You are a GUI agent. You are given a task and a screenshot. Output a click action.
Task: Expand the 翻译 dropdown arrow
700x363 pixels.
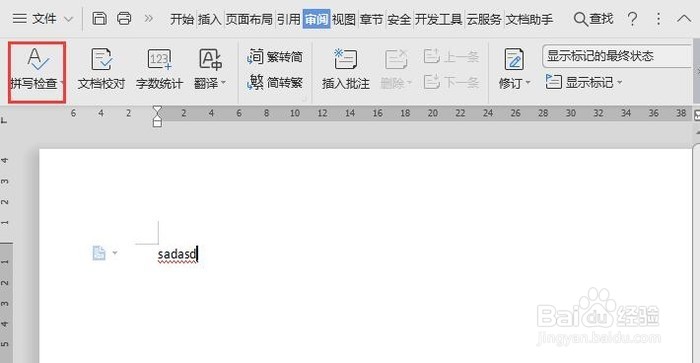[223, 83]
